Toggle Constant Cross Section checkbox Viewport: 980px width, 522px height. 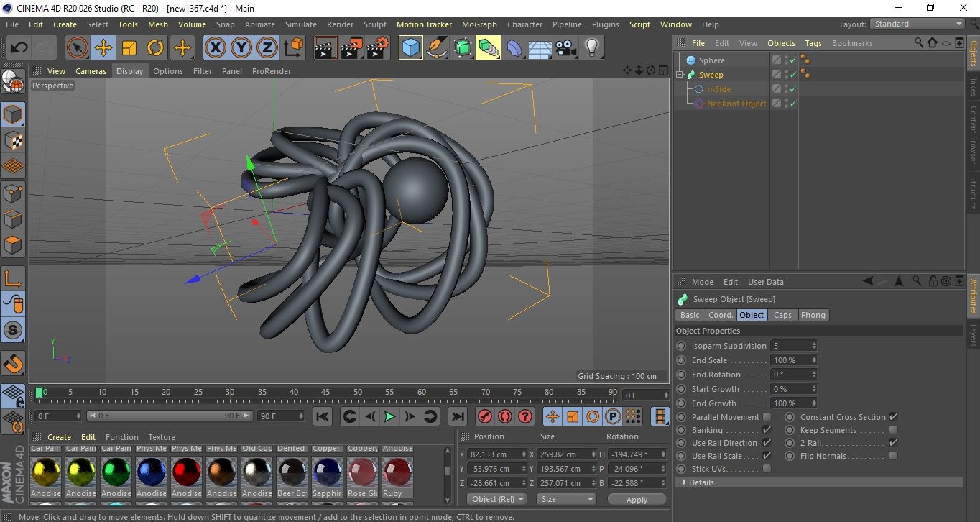[893, 417]
